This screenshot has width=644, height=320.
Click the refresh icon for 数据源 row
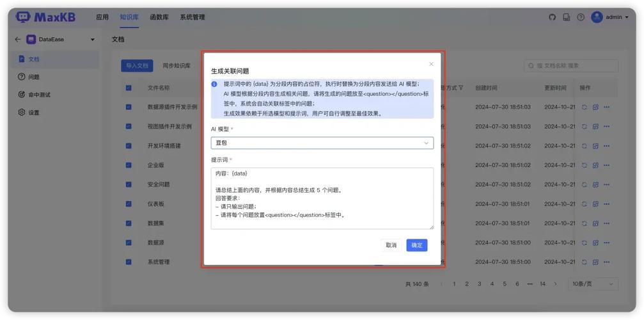[585, 243]
